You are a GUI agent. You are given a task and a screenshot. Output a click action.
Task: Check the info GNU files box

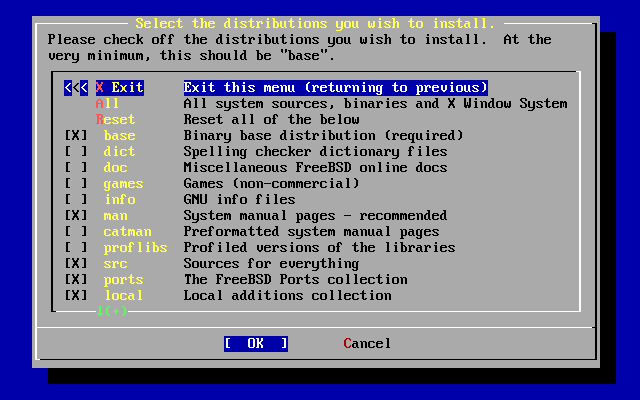coord(76,200)
